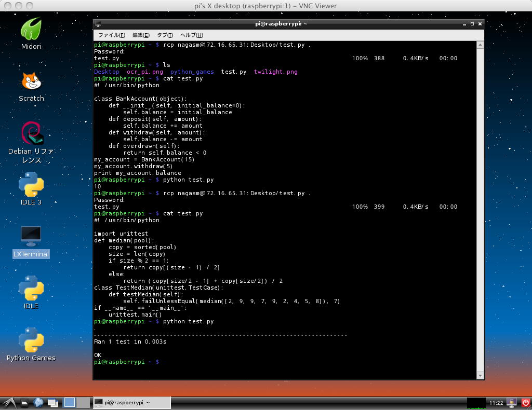This screenshot has height=410, width=532.
Task: Open the Python Games desktop shortcut
Action: tap(31, 340)
